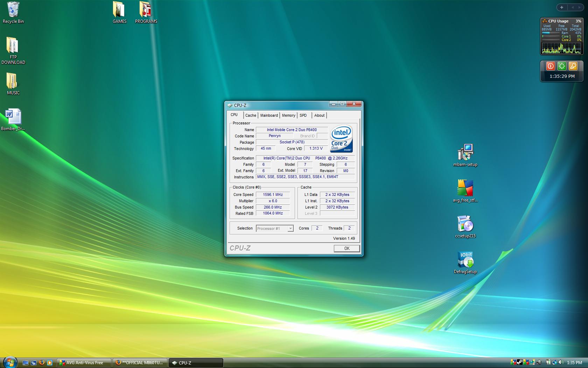Click AVG Anti-Virus Free taskbar button
588x368 pixels.
[x=84, y=363]
